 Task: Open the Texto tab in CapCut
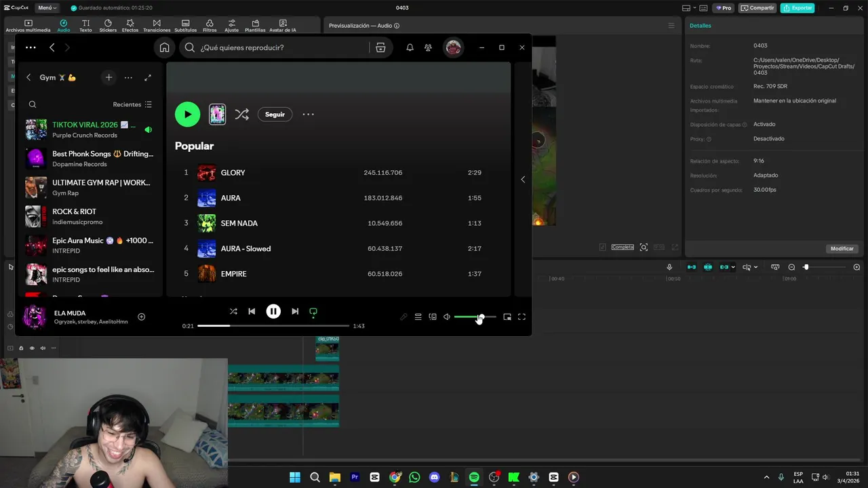pos(85,26)
